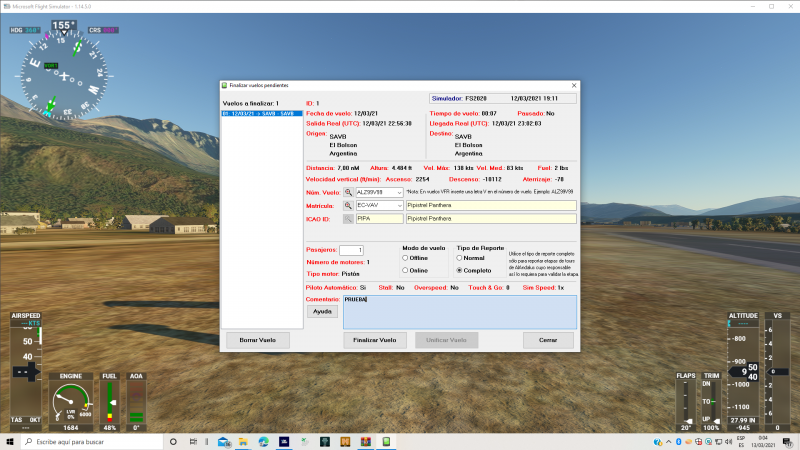This screenshot has width=800, height=450.
Task: Click the ICAO ID PIPA field
Action: click(380, 218)
